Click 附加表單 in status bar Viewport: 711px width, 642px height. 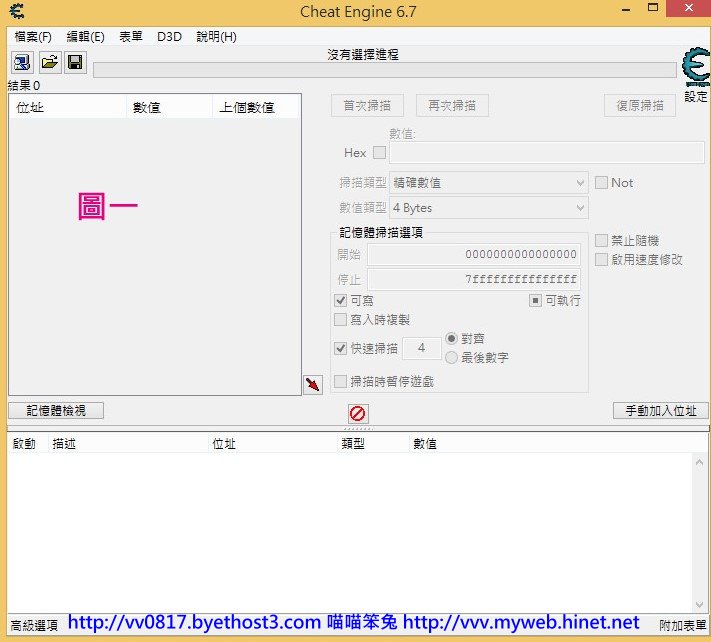tap(682, 626)
